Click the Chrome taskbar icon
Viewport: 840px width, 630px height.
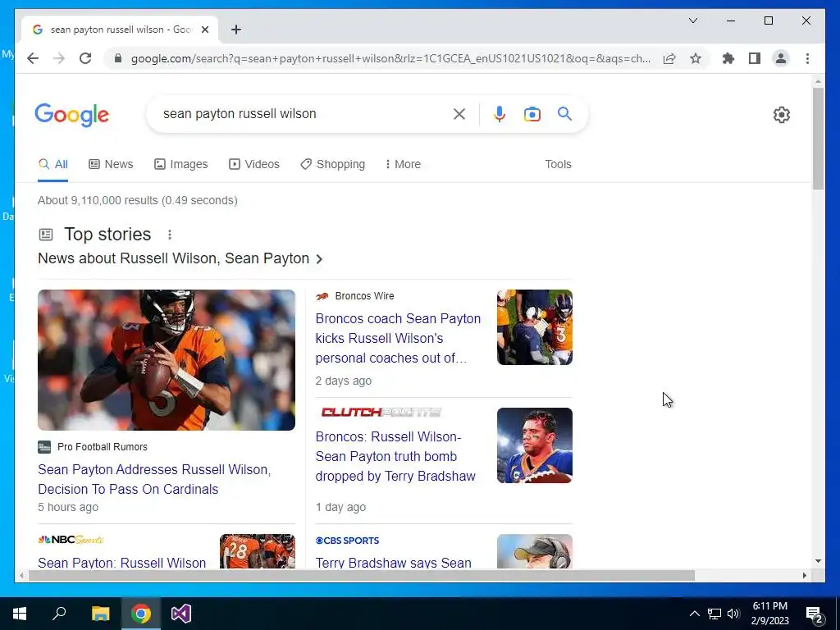[x=141, y=614]
